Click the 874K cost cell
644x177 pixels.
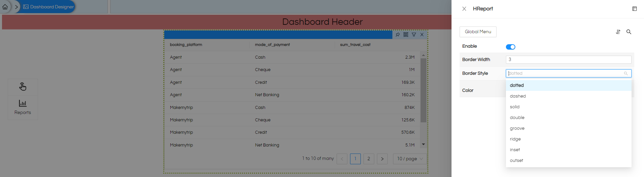pyautogui.click(x=410, y=108)
